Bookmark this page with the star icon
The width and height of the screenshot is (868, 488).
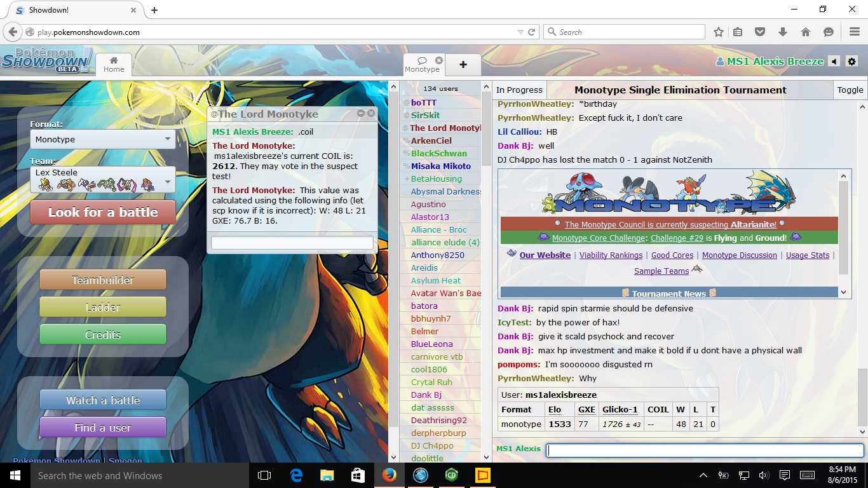[x=719, y=32]
